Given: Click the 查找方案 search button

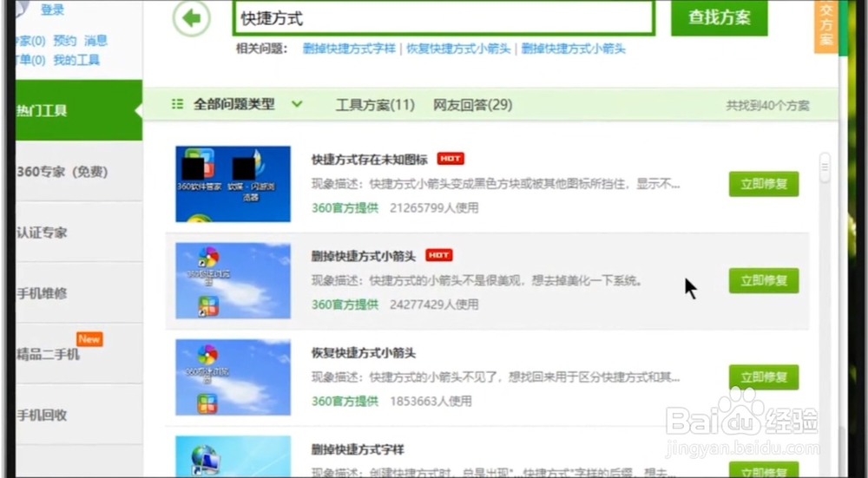Looking at the screenshot, I should pyautogui.click(x=719, y=17).
